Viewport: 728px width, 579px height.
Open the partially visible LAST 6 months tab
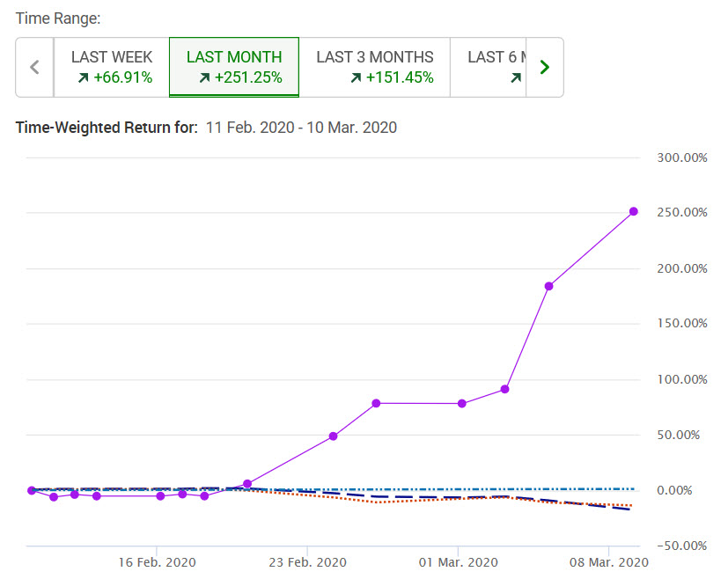(489, 67)
